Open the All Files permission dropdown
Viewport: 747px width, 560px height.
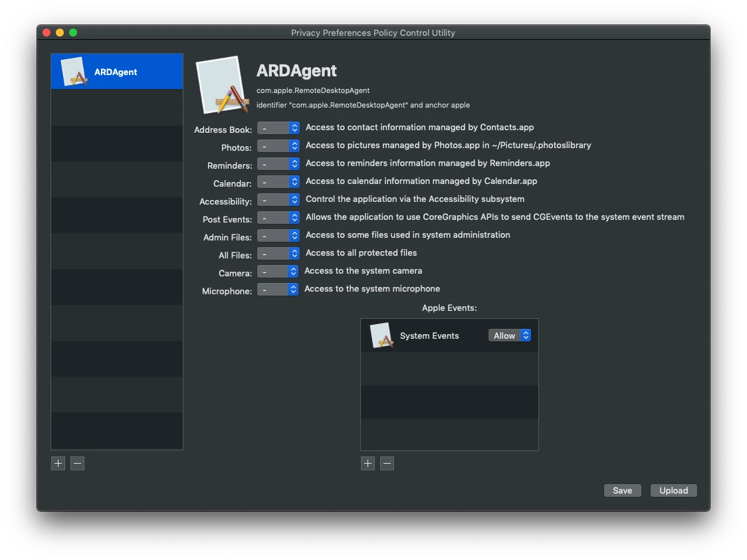pos(278,253)
